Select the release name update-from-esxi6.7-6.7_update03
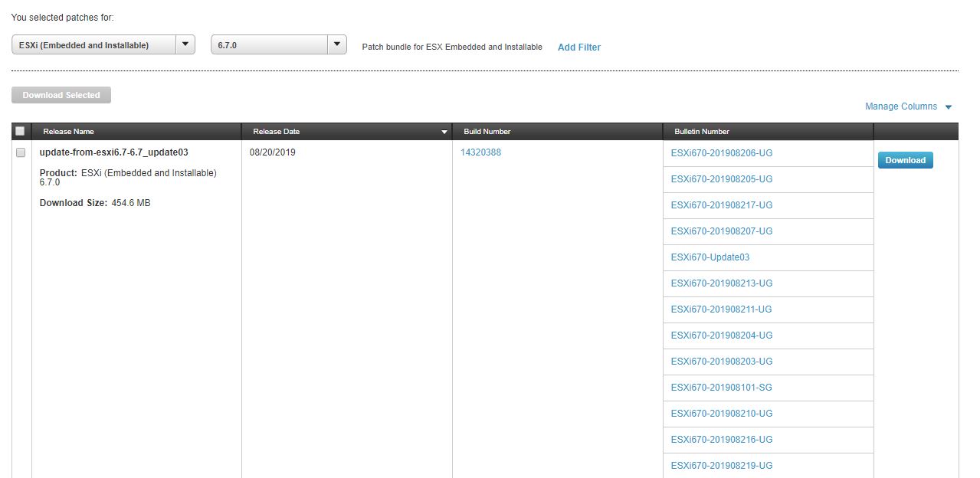The height and width of the screenshot is (478, 980). 114,152
